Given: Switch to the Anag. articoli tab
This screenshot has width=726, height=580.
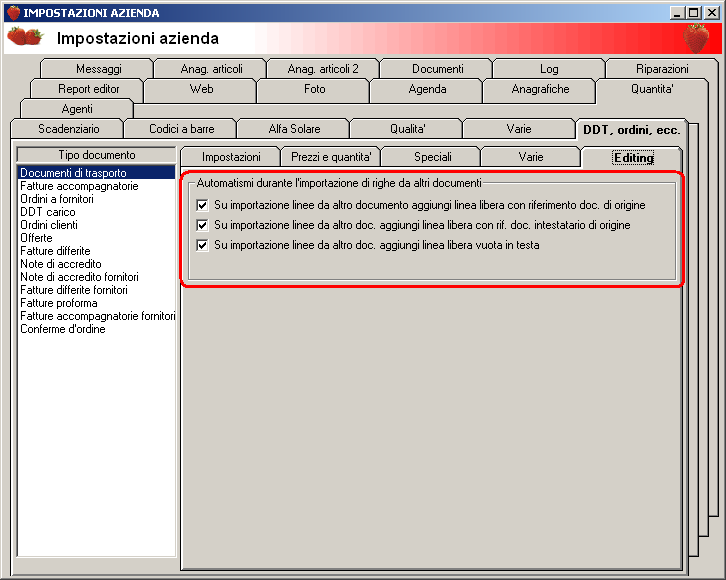Looking at the screenshot, I should point(211,69).
